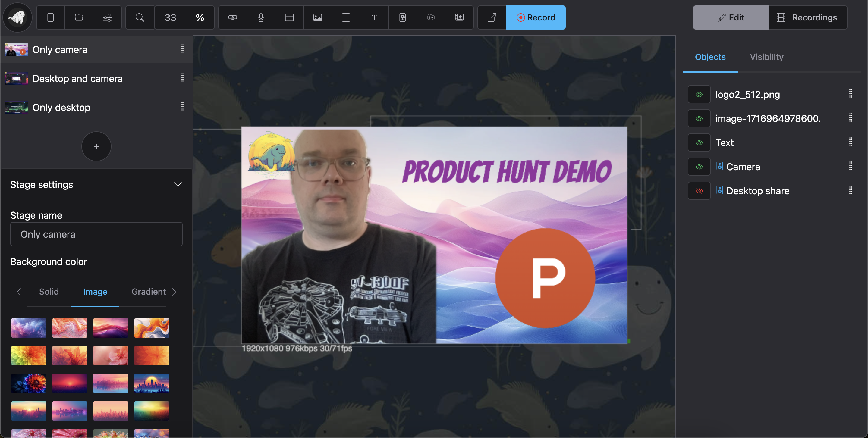Screen dimensions: 868x438
Task: Click the zoom magnifier icon
Action: (140, 17)
